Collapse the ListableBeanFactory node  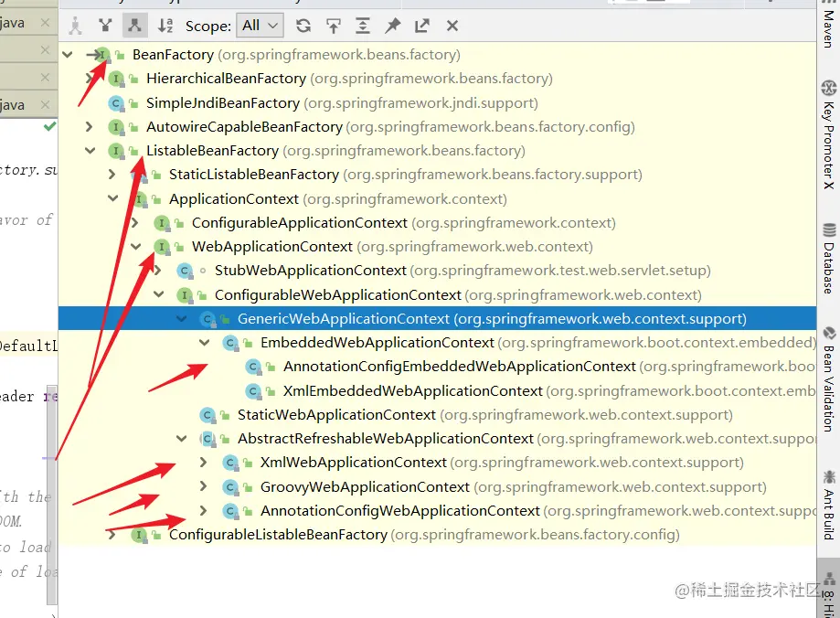tap(90, 151)
